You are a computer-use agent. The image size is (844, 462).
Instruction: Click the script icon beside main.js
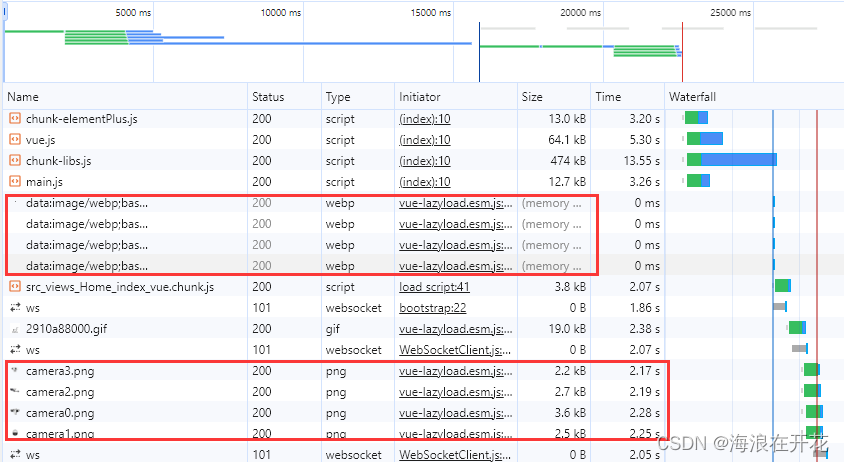(15, 181)
